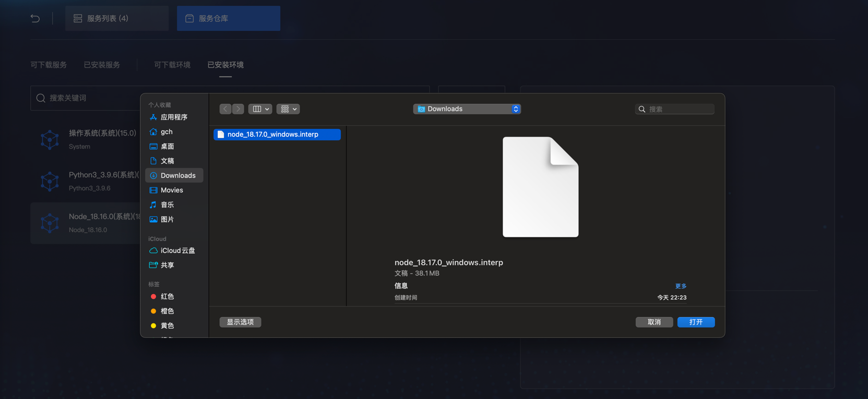The width and height of the screenshot is (868, 399).
Task: Filter by the 橙色 tag
Action: click(174, 311)
